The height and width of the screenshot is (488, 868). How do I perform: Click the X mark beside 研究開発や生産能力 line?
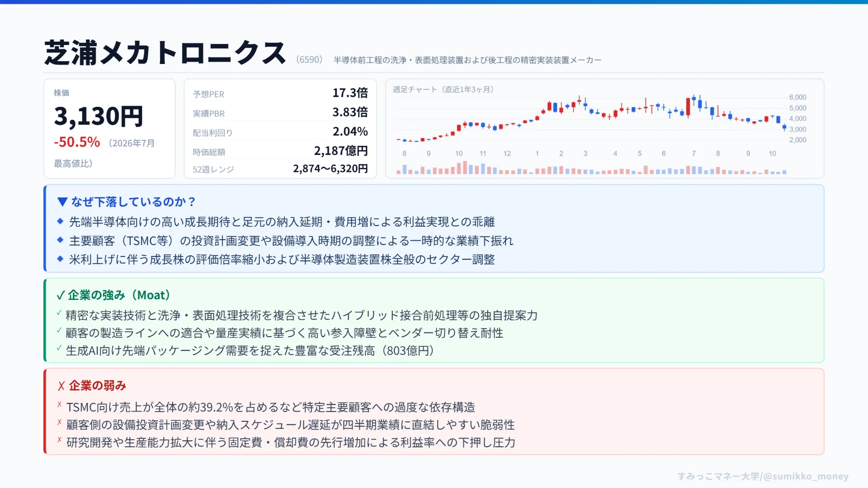click(60, 440)
